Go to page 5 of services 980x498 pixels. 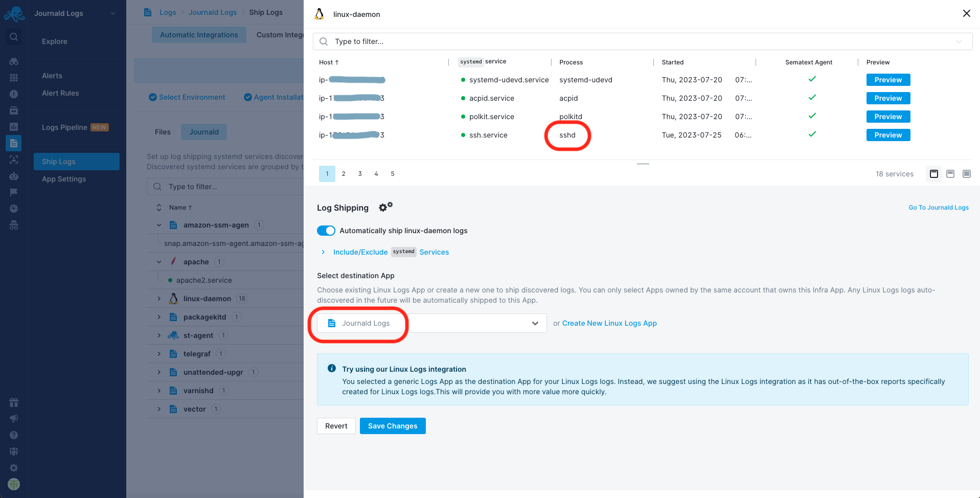393,174
